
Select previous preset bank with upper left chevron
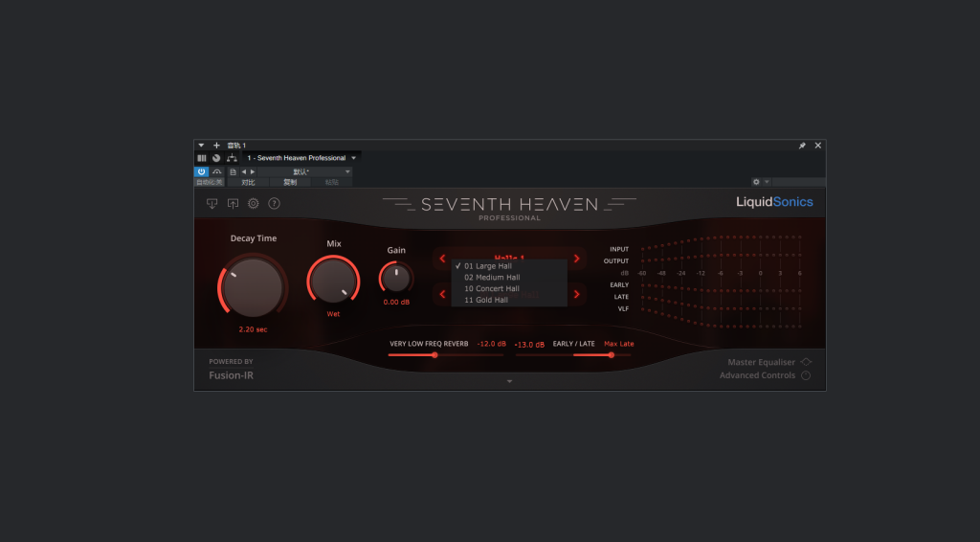pyautogui.click(x=442, y=259)
